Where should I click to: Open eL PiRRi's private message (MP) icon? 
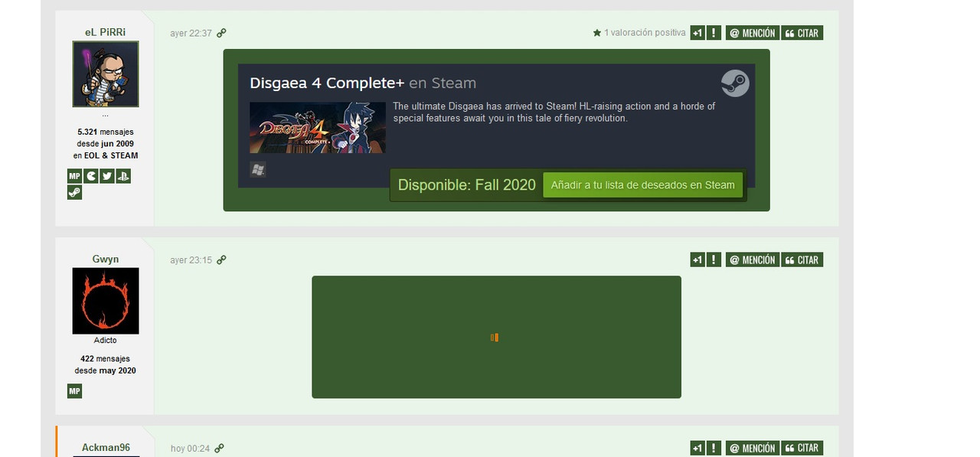tap(74, 176)
